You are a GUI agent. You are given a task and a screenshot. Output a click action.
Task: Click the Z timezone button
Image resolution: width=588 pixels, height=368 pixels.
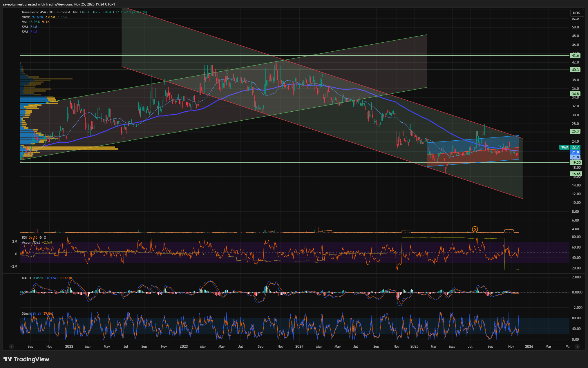11,347
